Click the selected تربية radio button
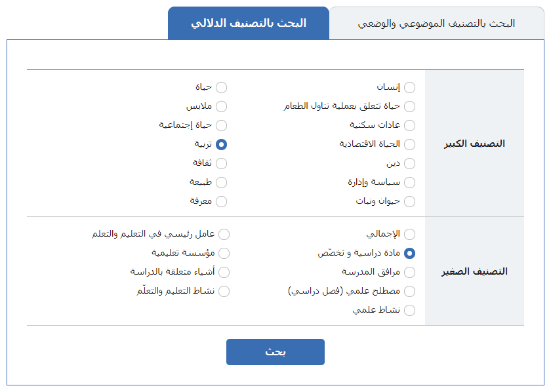Image resolution: width=551 pixels, height=392 pixels. click(221, 144)
